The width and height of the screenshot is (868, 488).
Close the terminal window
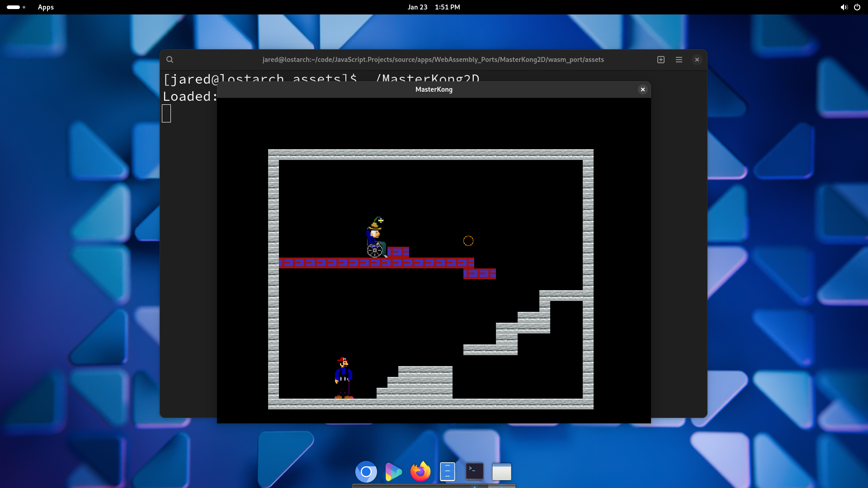[x=697, y=60]
